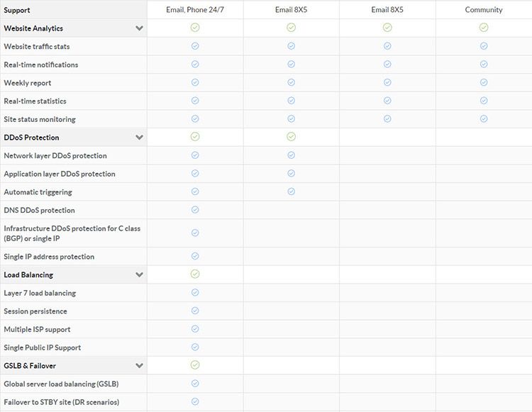Click the GSLB & Failover green checkmark
Screen dimensions: 532x412
click(195, 365)
